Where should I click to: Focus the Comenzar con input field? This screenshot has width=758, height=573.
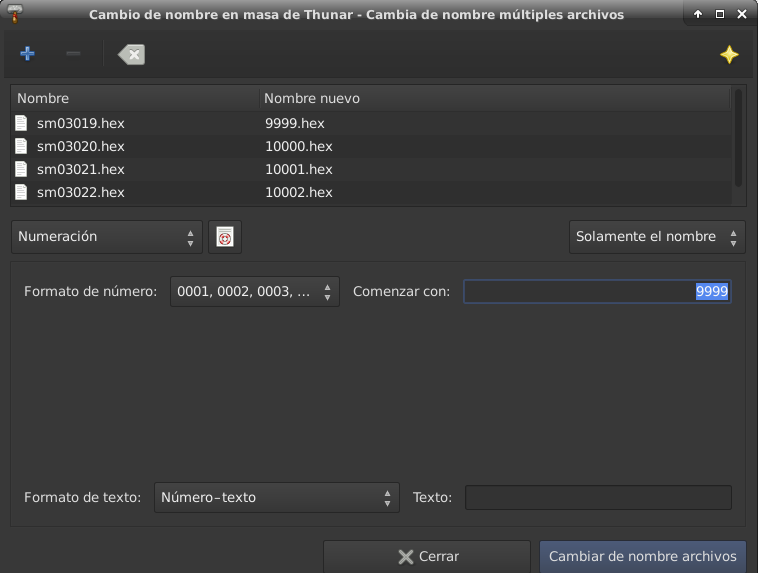(596, 292)
